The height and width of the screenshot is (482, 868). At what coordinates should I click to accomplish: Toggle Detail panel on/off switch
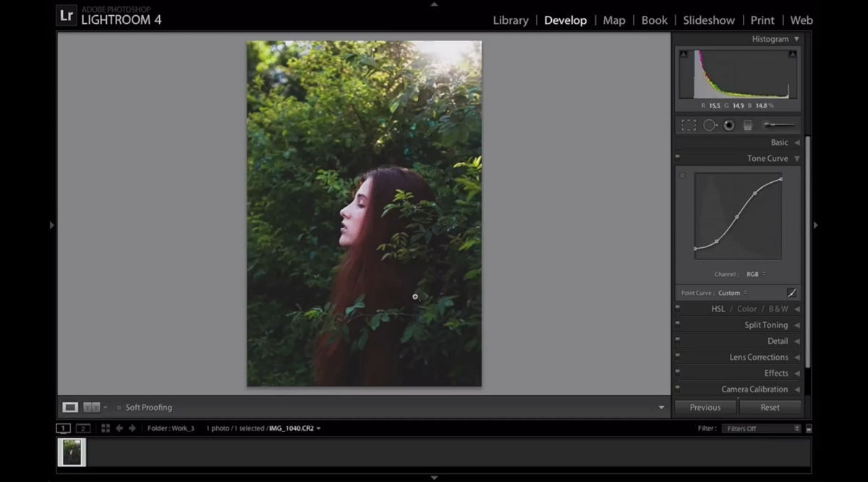pos(678,340)
